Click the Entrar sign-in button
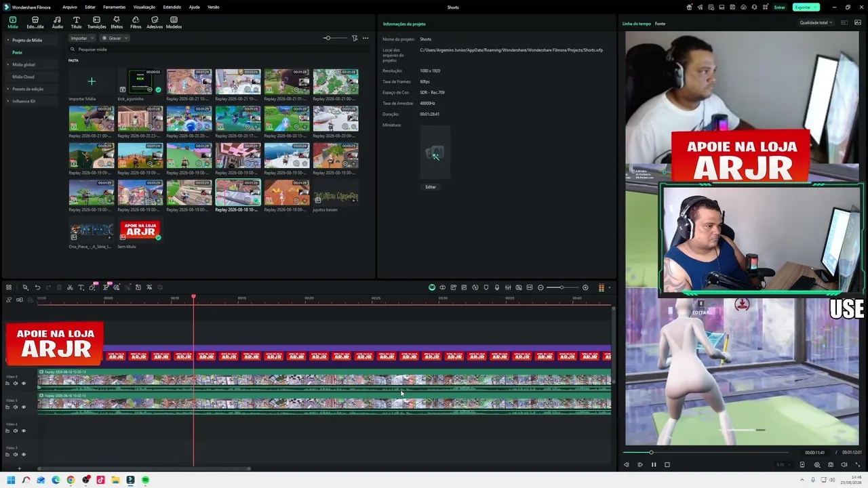868x488 pixels. 780,7
